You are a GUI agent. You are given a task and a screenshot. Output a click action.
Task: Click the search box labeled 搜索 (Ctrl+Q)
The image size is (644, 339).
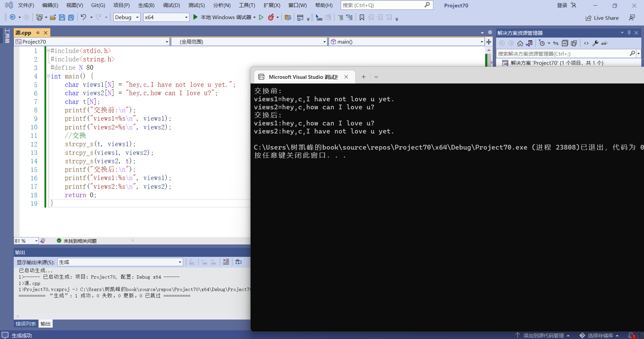click(387, 5)
